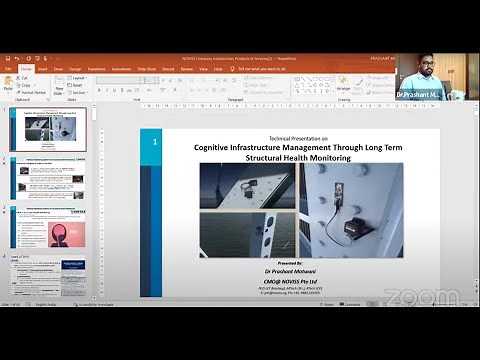The image size is (480, 360).
Task: Click the presenter name Dr Prashant Motwani
Action: coord(290,271)
